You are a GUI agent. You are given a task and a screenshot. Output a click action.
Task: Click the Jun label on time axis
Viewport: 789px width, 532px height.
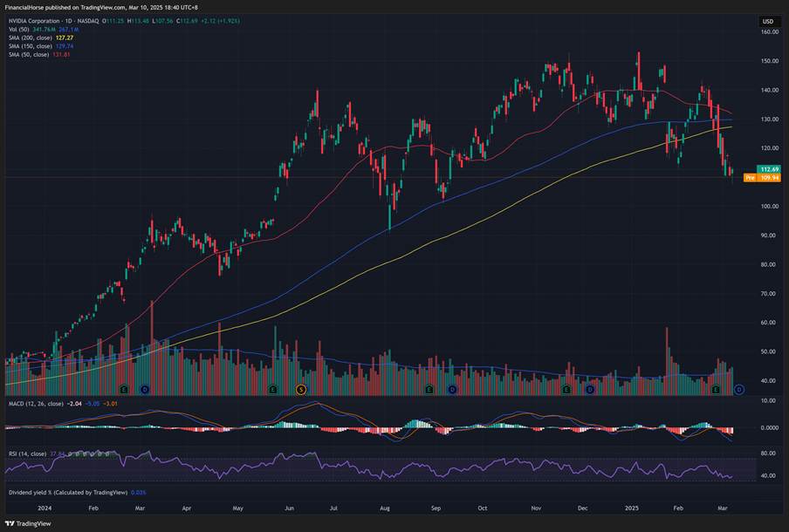point(290,508)
